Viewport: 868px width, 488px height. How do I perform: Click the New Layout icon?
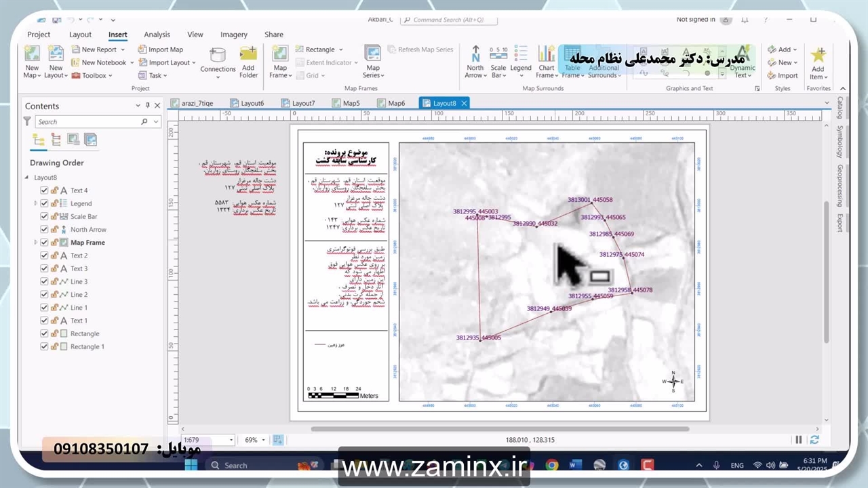(56, 54)
